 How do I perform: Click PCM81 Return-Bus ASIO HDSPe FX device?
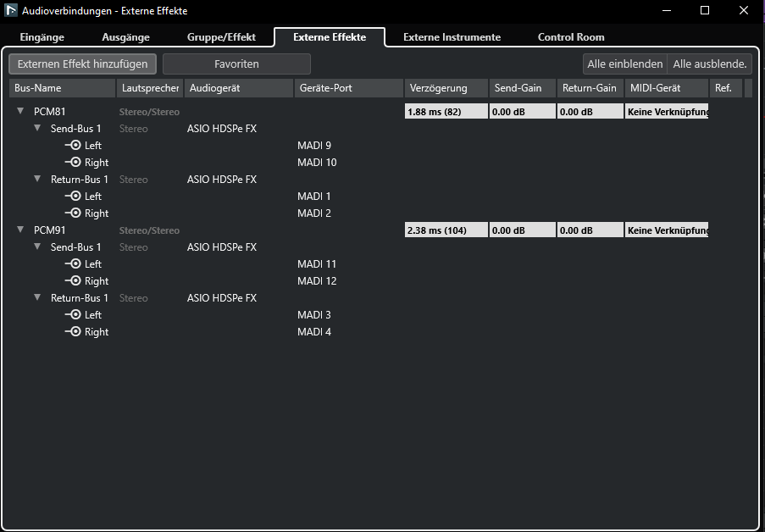point(222,179)
